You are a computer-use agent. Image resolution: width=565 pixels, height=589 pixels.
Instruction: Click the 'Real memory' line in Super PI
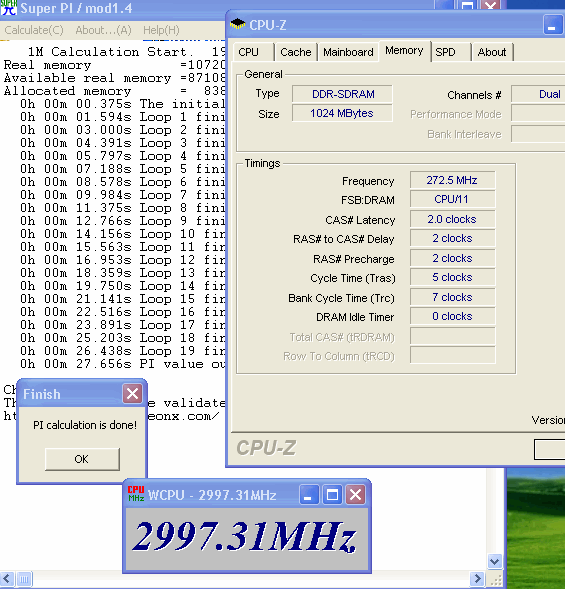114,65
